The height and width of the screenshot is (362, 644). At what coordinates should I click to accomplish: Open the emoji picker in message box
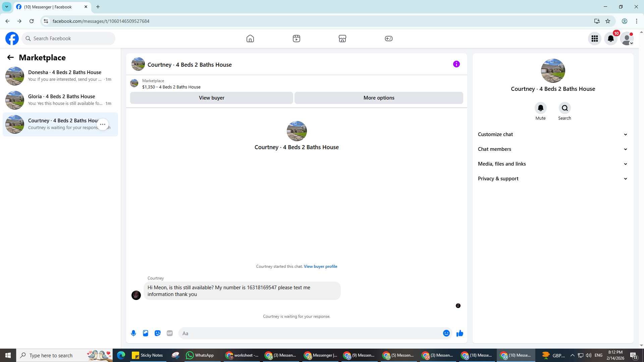[446, 333]
